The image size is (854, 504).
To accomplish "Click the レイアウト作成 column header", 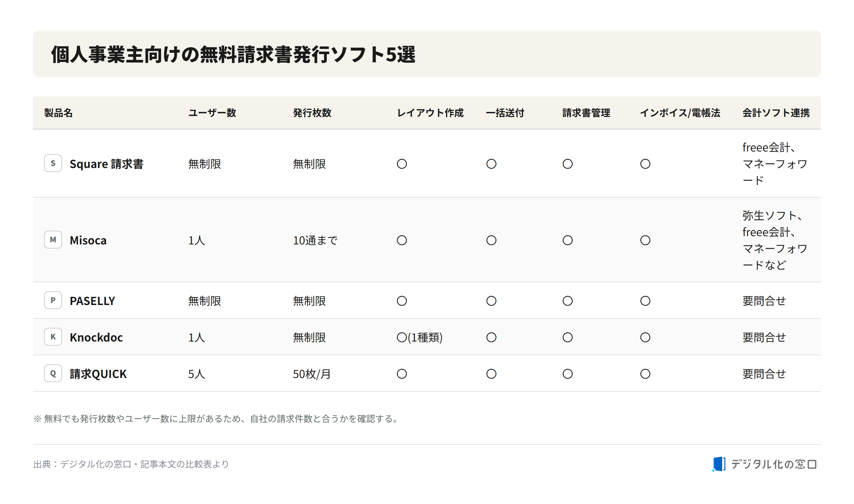I will (430, 113).
